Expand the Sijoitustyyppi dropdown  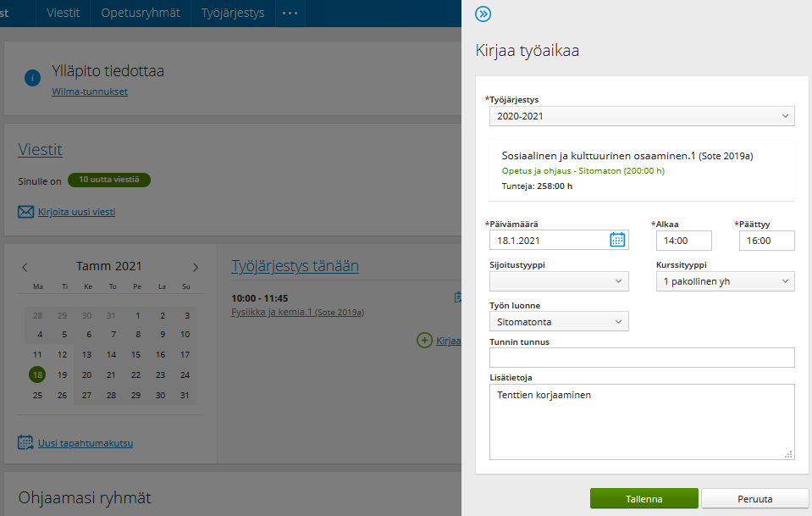[x=559, y=281]
